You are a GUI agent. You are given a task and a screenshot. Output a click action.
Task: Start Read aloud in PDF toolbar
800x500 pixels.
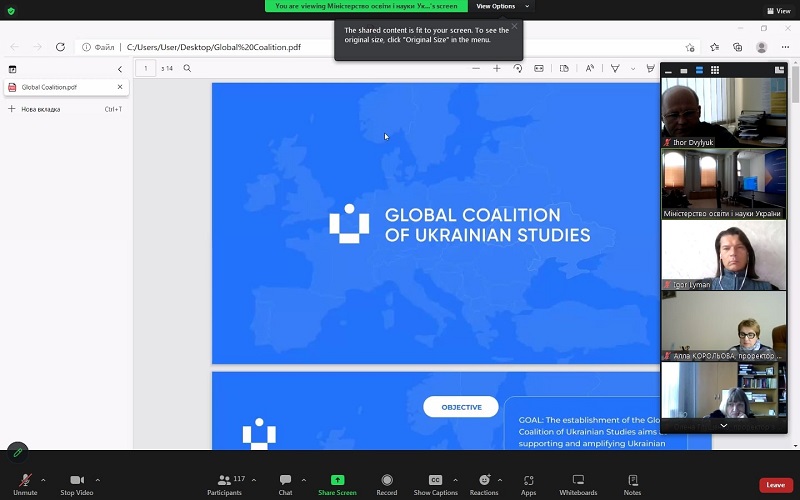[x=589, y=68]
